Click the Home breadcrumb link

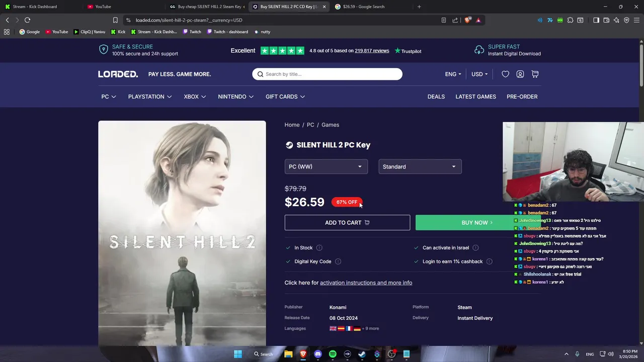pyautogui.click(x=292, y=125)
